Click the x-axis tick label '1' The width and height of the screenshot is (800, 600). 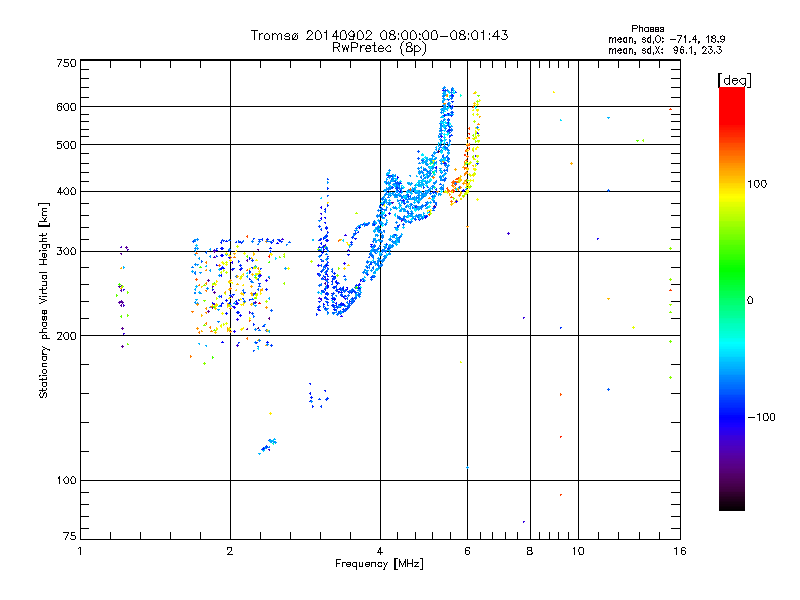tap(80, 551)
